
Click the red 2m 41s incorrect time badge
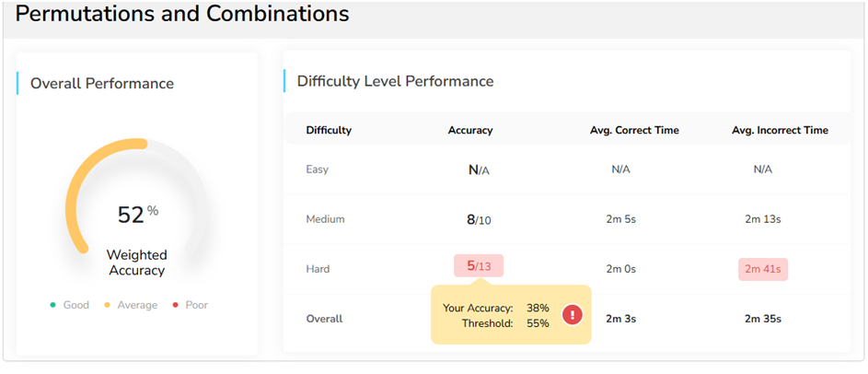pyautogui.click(x=763, y=269)
